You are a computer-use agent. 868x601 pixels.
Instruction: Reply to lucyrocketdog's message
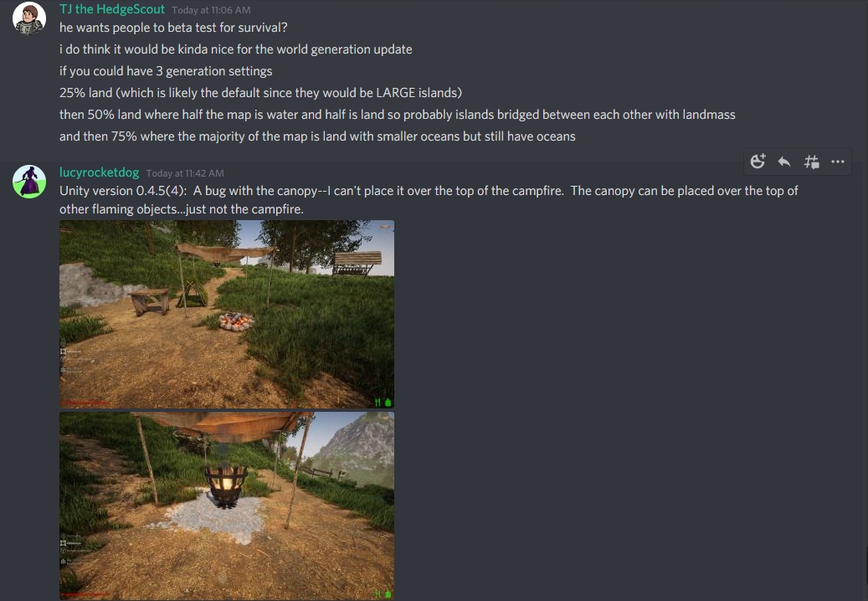783,162
